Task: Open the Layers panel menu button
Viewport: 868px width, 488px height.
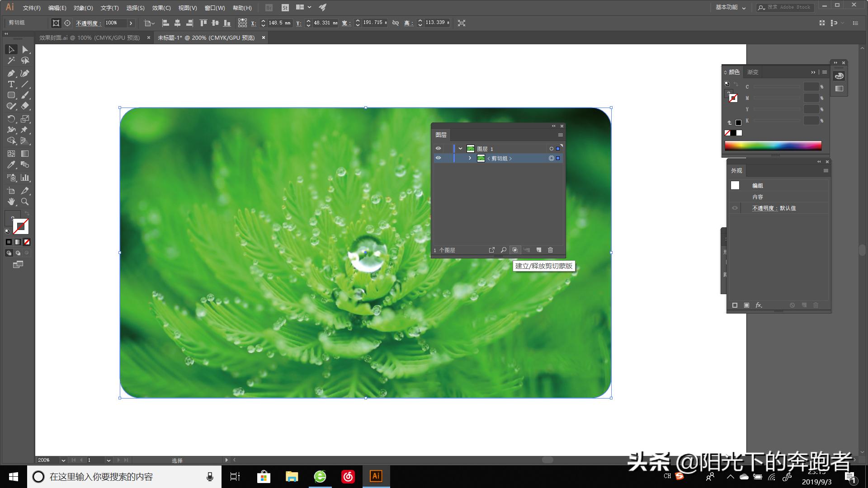Action: click(560, 135)
